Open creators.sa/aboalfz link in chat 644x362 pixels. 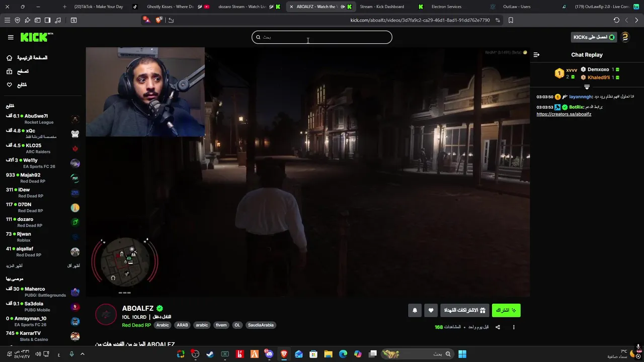pyautogui.click(x=563, y=114)
